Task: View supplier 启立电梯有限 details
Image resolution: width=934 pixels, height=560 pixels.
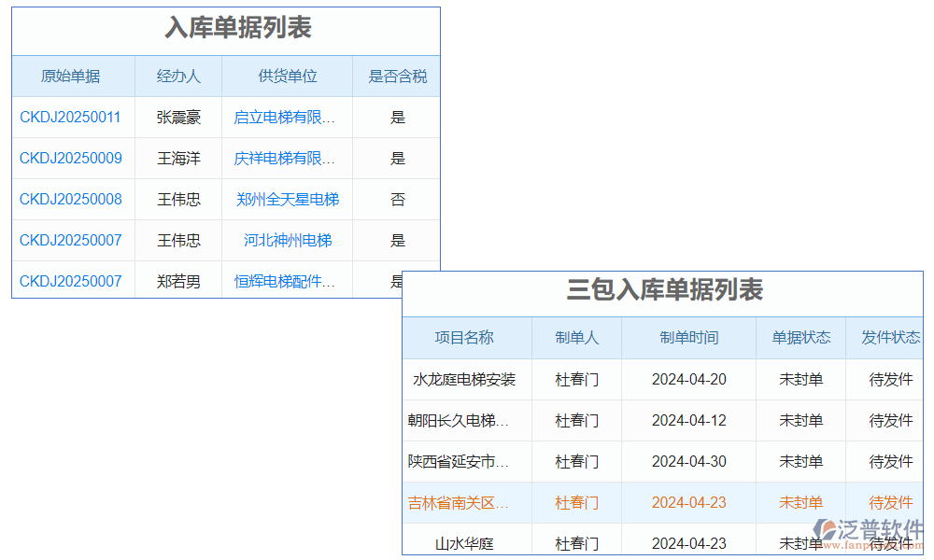Action: click(x=287, y=117)
